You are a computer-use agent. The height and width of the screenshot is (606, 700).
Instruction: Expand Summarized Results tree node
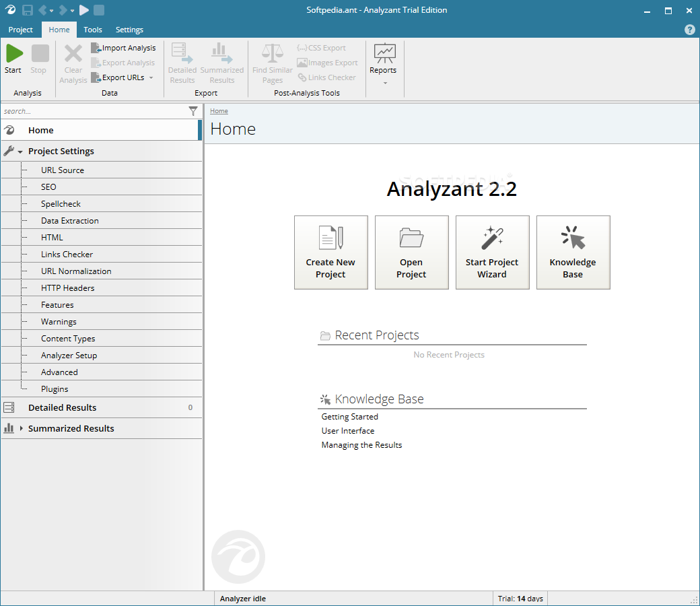point(21,428)
